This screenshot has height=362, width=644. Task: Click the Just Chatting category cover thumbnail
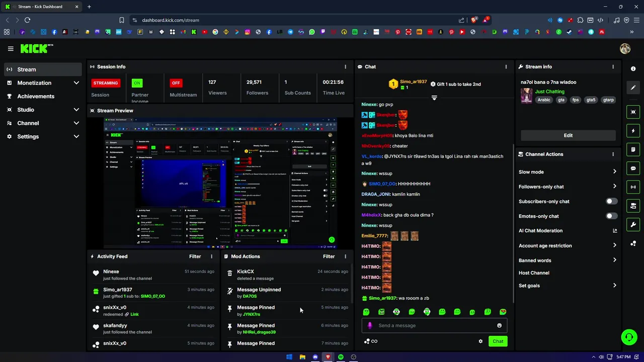point(526,96)
